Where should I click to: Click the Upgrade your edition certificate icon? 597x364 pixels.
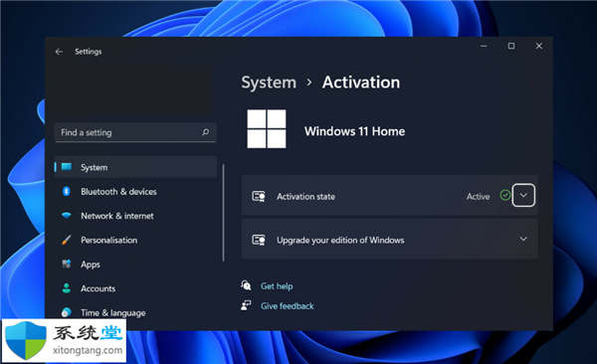point(259,240)
